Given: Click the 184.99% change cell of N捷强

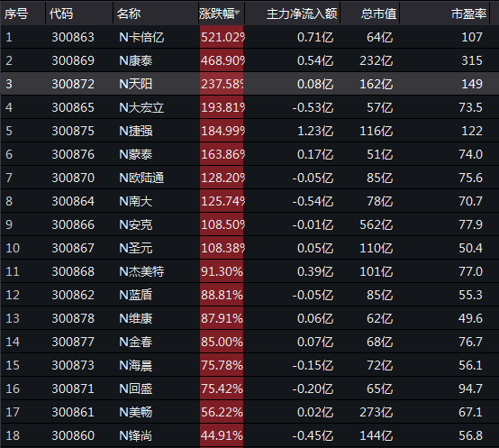Looking at the screenshot, I should pyautogui.click(x=222, y=131).
